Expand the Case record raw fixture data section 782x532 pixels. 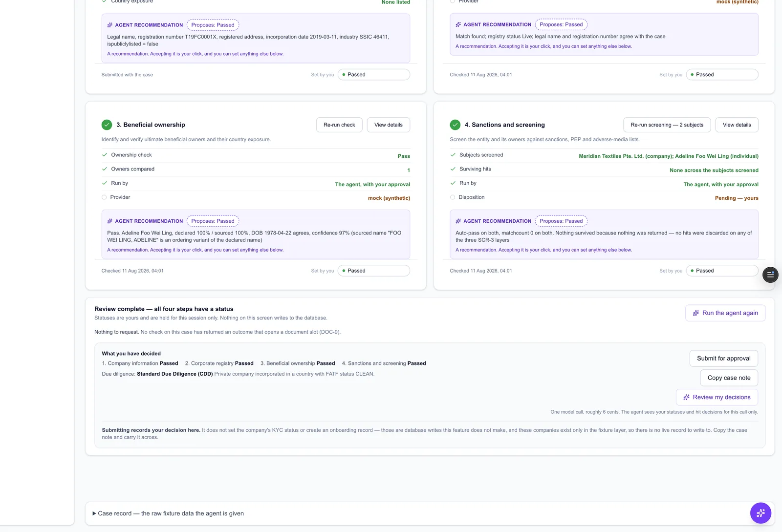tap(168, 513)
